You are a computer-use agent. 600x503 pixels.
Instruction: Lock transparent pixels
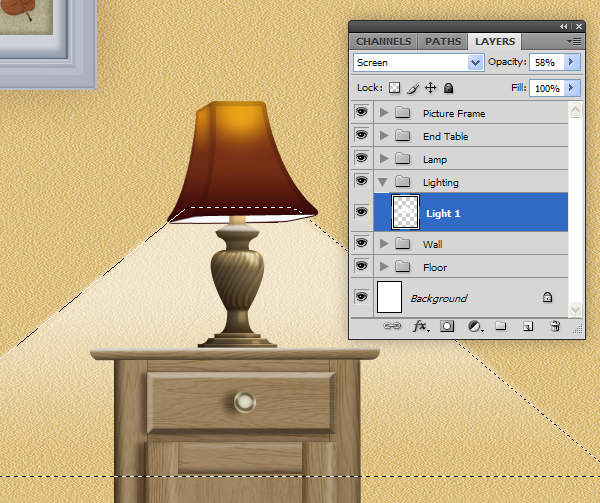(x=395, y=88)
